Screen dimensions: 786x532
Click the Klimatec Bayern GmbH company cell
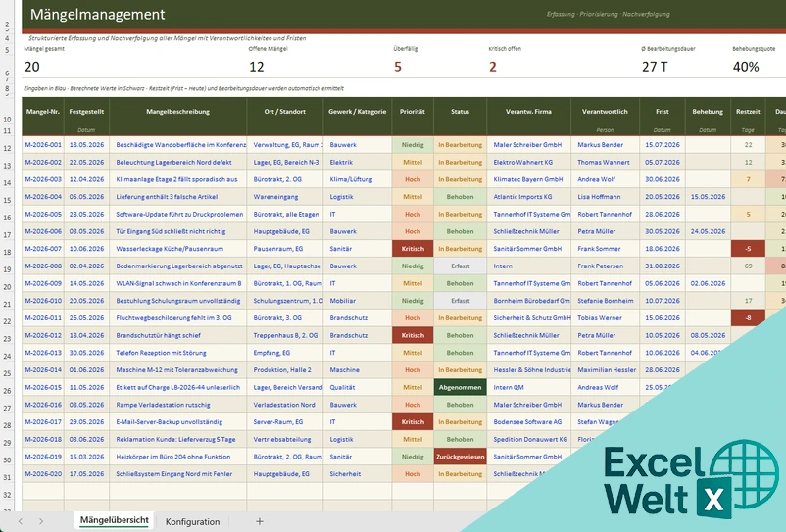click(529, 179)
